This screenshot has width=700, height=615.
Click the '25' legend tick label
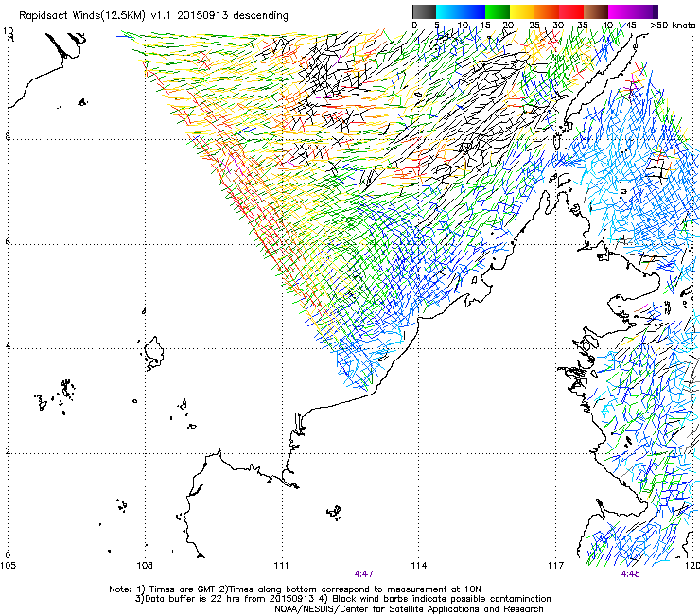(534, 26)
